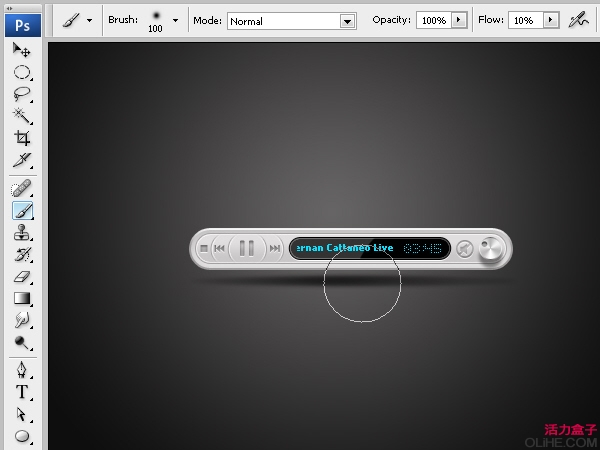The image size is (600, 450).
Task: Select the Smudge tool
Action: pyautogui.click(x=22, y=320)
